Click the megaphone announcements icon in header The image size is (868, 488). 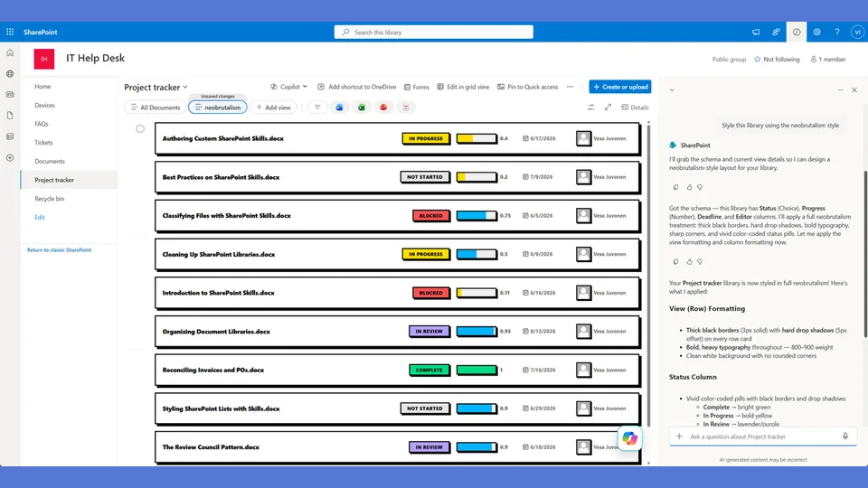(756, 33)
